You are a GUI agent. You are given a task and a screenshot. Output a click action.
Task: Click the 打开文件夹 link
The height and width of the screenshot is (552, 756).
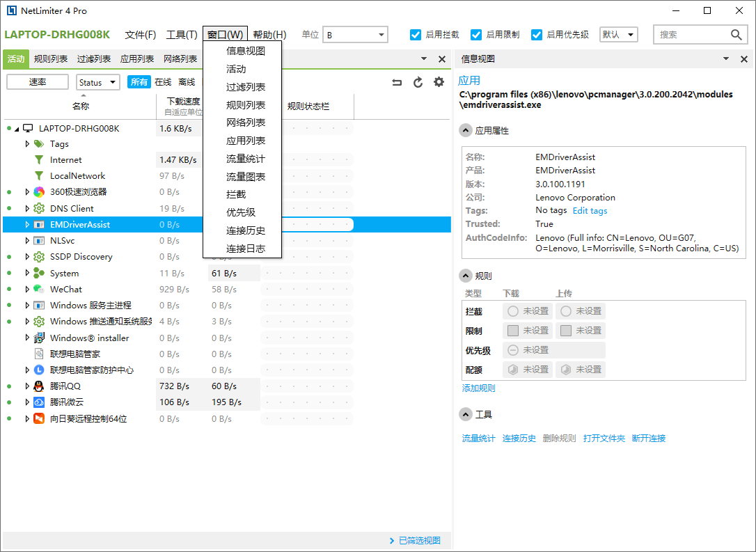pos(604,439)
